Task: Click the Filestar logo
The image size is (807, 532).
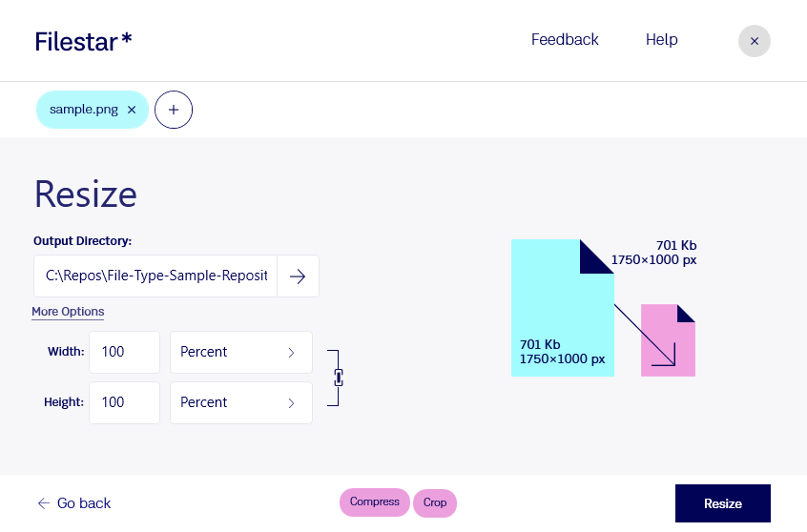Action: click(83, 42)
